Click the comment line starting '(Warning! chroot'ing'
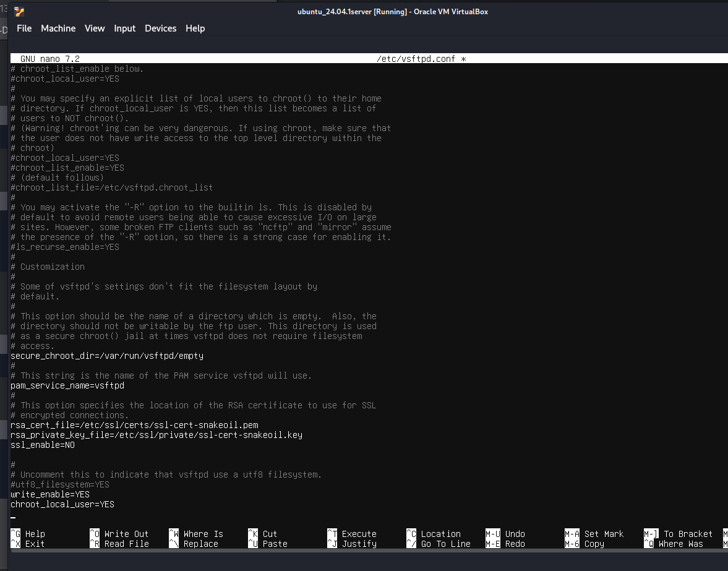 (201, 128)
